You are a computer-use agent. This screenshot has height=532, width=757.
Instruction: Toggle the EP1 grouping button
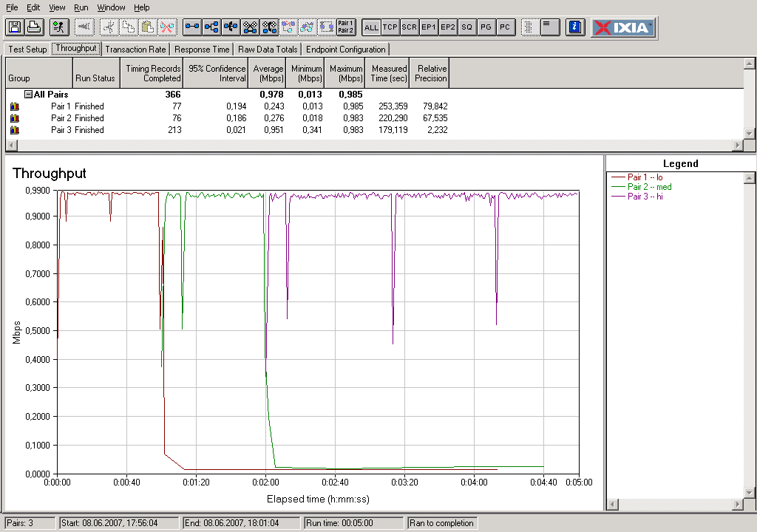pos(428,27)
